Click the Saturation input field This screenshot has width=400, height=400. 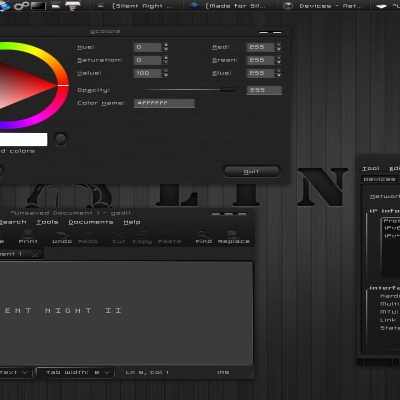tap(148, 60)
